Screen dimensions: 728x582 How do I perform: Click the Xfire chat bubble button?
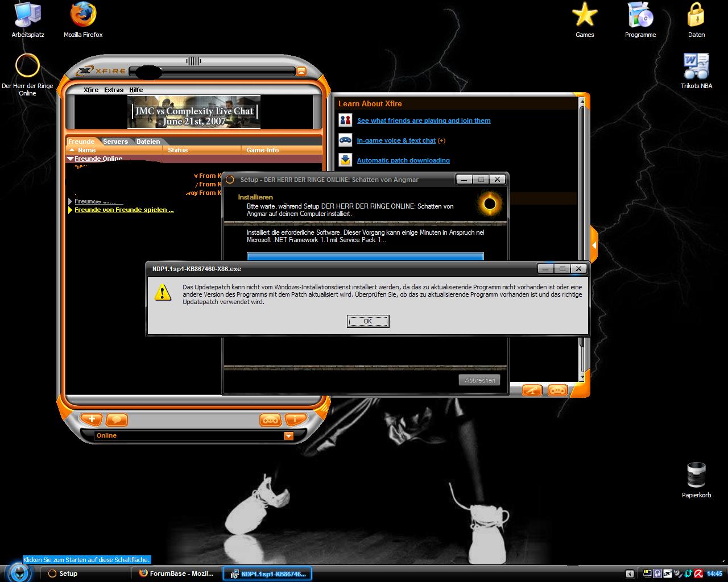pos(117,420)
